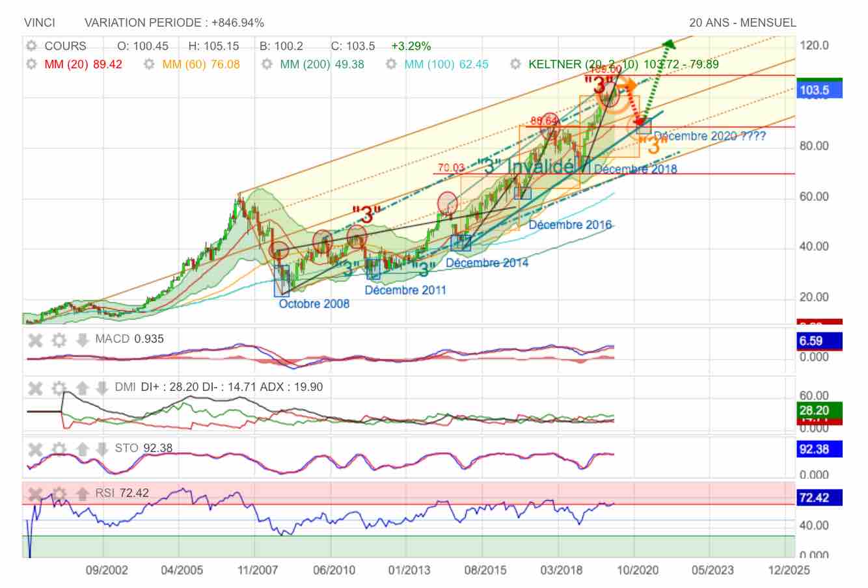Click the 01/2013 date axis label

(409, 570)
